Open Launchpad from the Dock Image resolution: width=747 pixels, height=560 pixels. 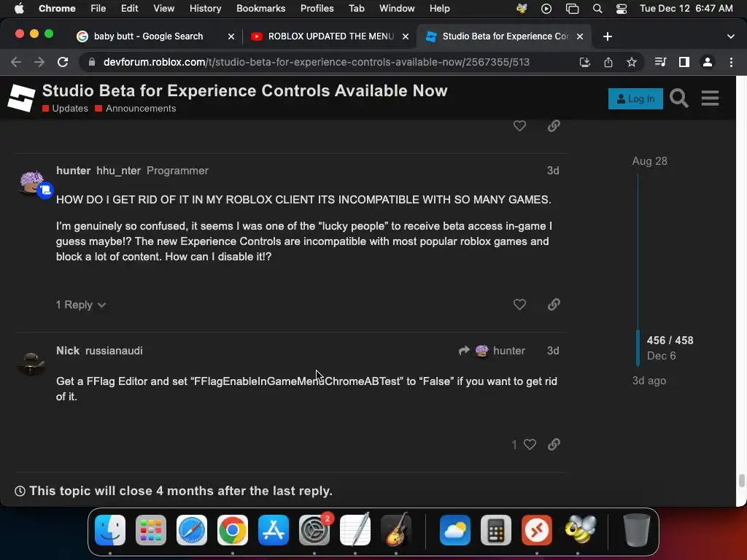pyautogui.click(x=151, y=530)
